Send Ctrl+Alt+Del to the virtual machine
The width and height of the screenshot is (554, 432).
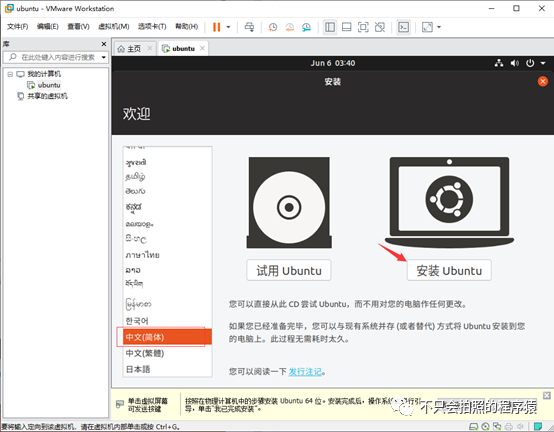click(249, 27)
